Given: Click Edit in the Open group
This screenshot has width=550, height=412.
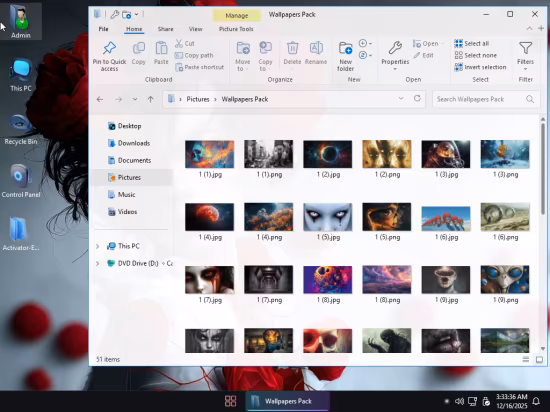Looking at the screenshot, I should point(423,55).
